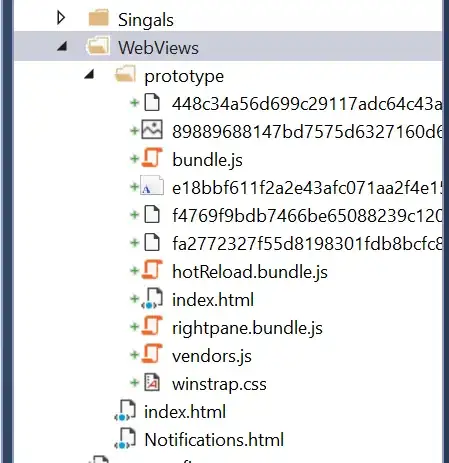
Task: Click the font file icon for e18bbf611f2a
Action: 152,186
